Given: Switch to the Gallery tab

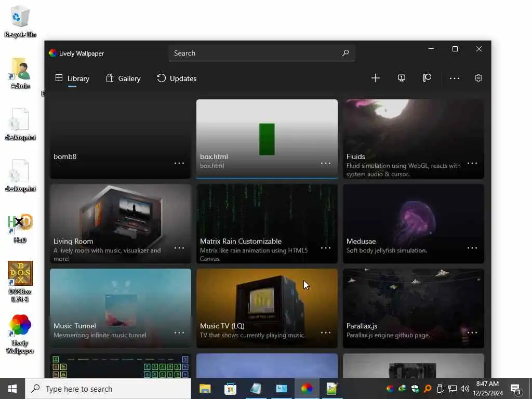Looking at the screenshot, I should click(x=123, y=78).
